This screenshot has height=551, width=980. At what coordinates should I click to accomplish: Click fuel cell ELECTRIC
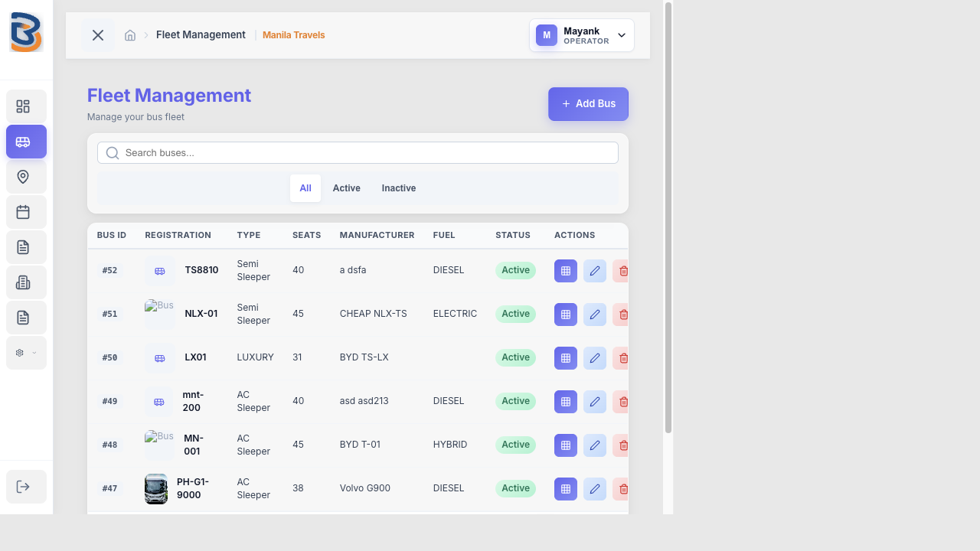[x=455, y=314]
